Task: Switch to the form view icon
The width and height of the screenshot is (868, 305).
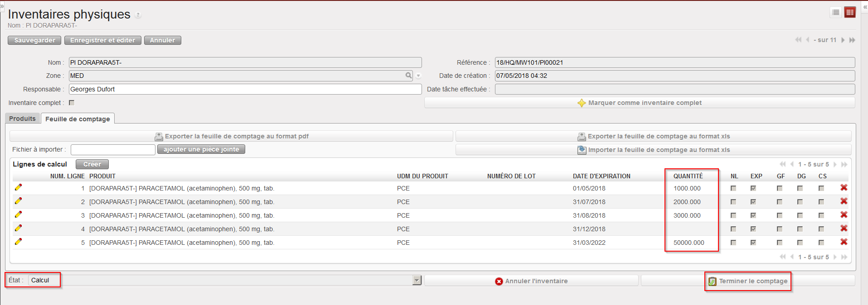Action: point(850,13)
